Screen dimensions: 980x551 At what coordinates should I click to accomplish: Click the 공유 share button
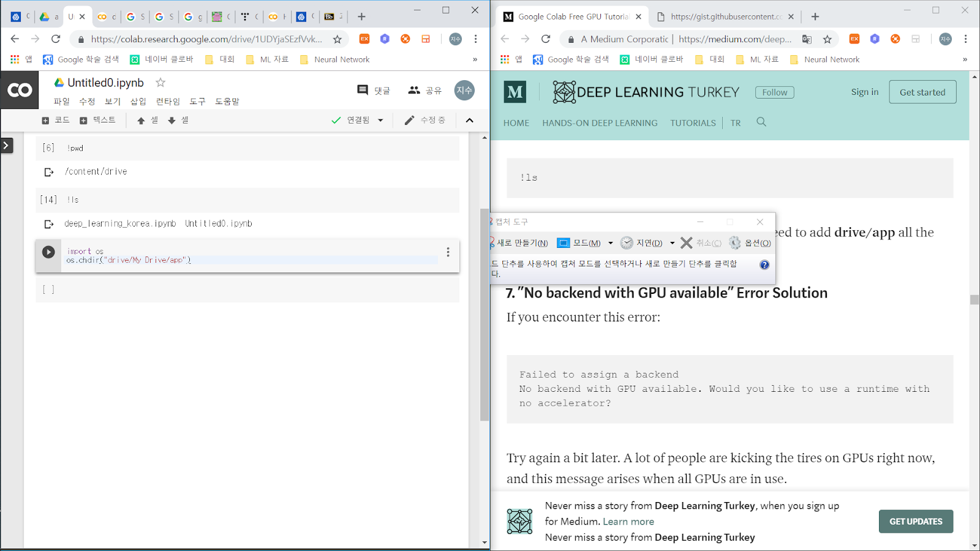[424, 90]
